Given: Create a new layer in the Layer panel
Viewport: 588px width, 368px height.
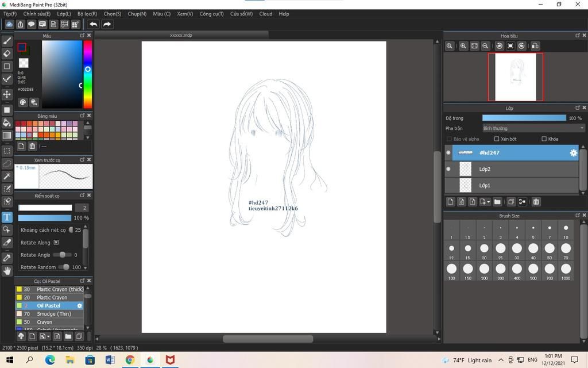Looking at the screenshot, I should 450,202.
